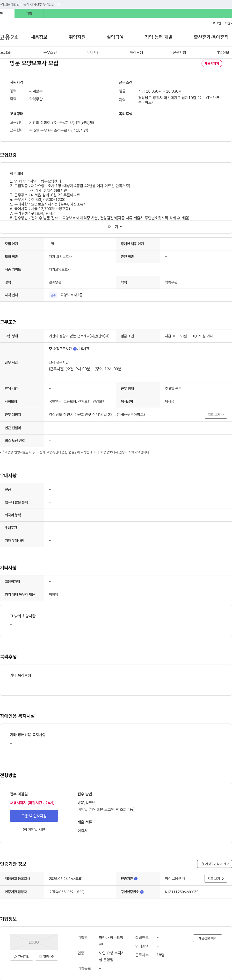Click job title 방문 요양보호사 모집
The width and height of the screenshot is (232, 980).
click(x=34, y=63)
